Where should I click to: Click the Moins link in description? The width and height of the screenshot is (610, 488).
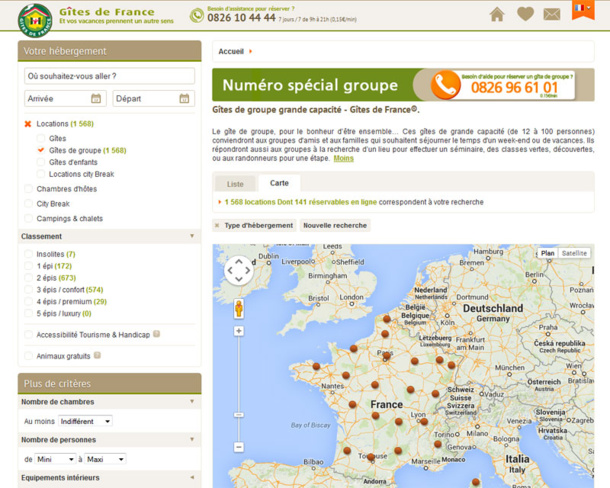point(343,158)
